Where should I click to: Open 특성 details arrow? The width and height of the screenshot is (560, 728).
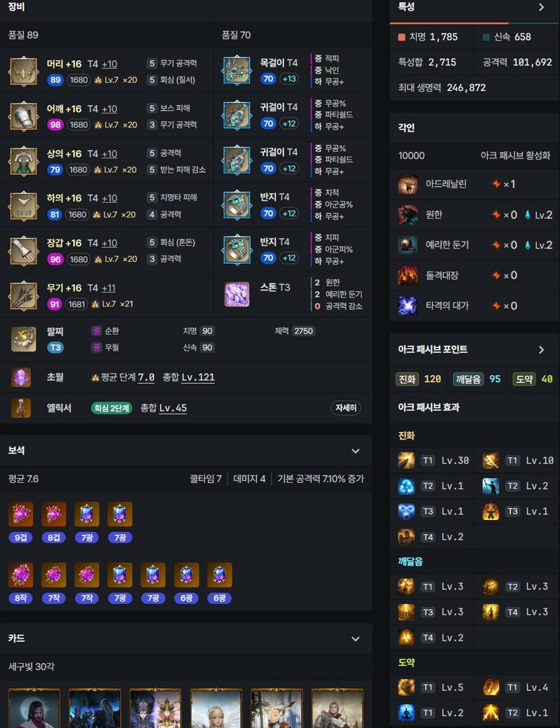[x=541, y=7]
